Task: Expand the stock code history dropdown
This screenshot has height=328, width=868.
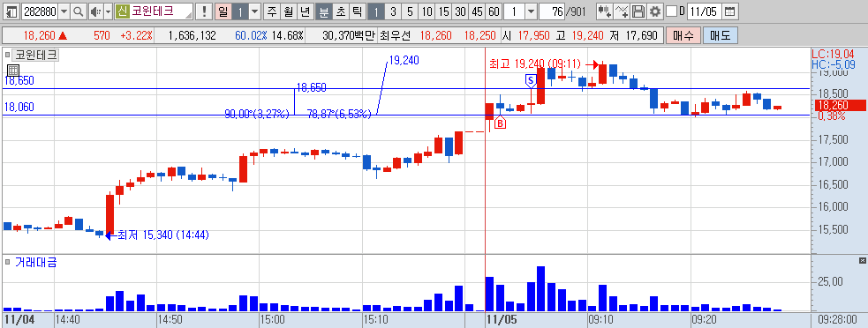Action: [64, 11]
